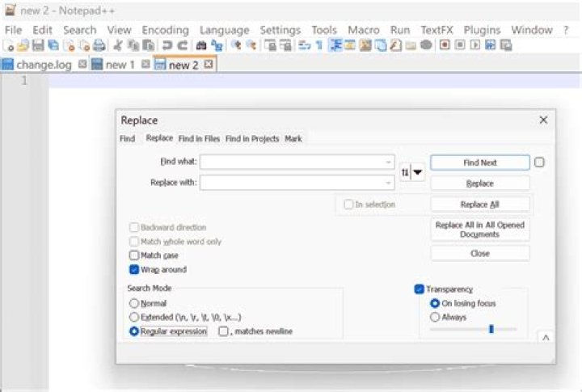Click the Close All documents toolbar icon
The image size is (582, 392).
(x=85, y=45)
